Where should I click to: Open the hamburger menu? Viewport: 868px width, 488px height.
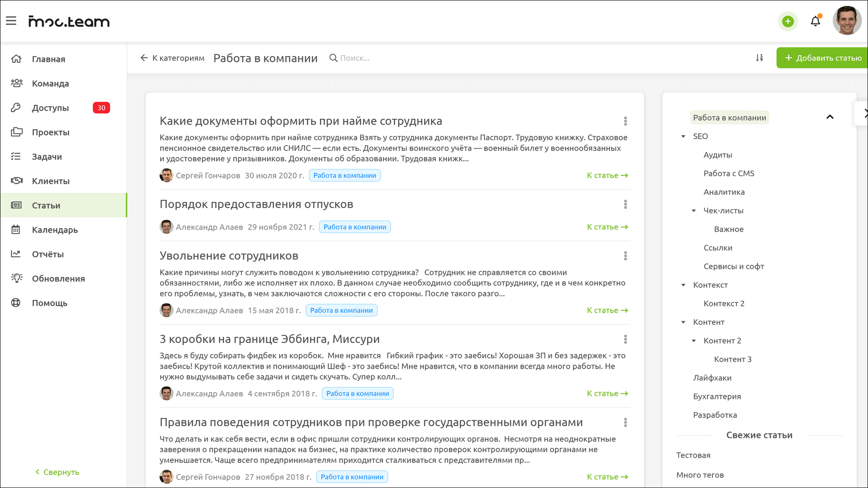pos(11,21)
